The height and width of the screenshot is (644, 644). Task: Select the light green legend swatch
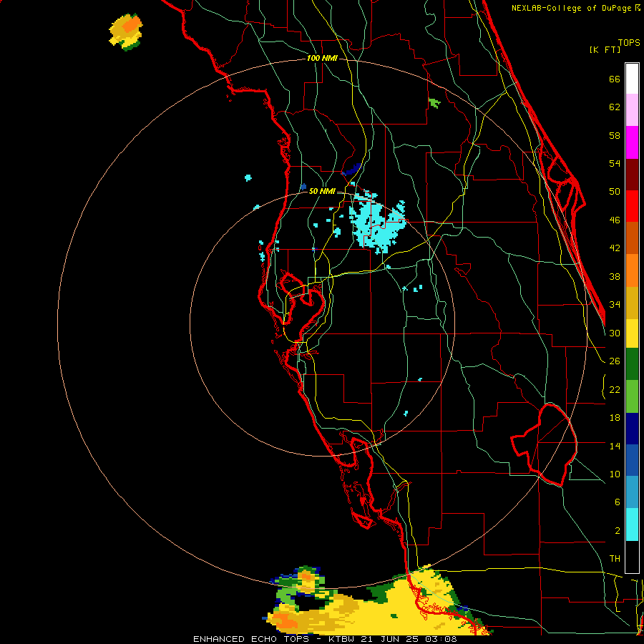click(x=632, y=396)
